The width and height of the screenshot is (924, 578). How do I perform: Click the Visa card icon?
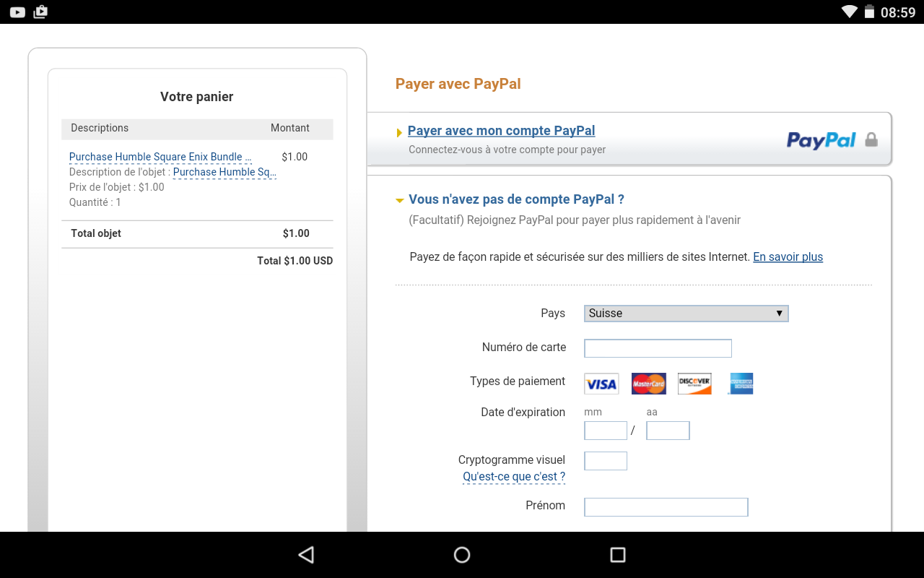tap(601, 384)
